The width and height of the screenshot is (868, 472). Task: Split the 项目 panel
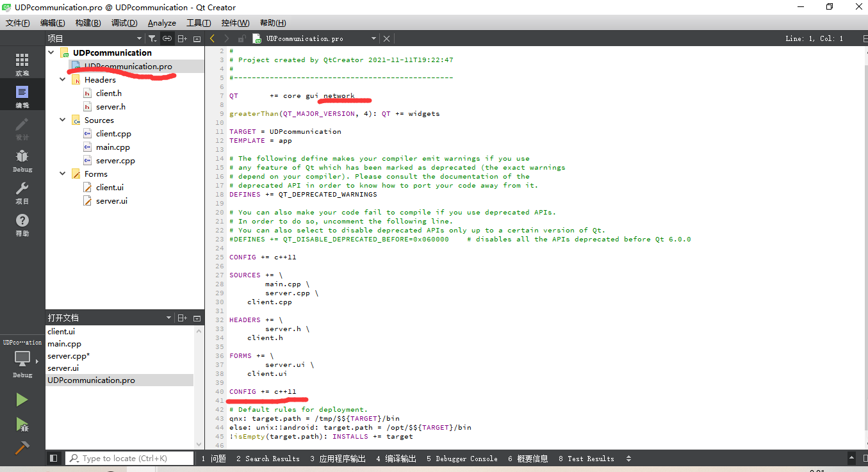[183, 38]
